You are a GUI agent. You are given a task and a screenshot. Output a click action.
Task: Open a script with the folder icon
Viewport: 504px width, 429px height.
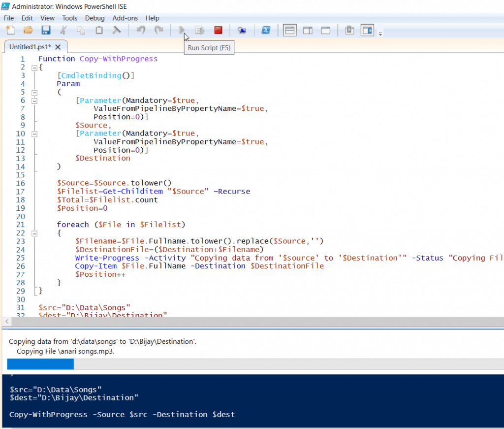pyautogui.click(x=28, y=30)
